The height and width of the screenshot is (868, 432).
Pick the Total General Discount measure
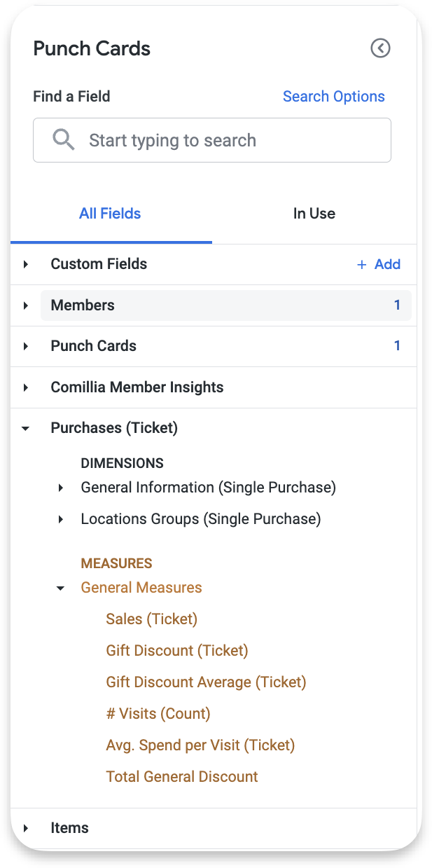[182, 777]
